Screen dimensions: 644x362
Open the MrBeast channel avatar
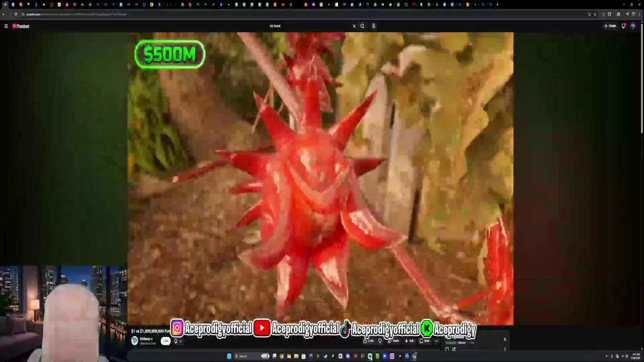pos(134,340)
